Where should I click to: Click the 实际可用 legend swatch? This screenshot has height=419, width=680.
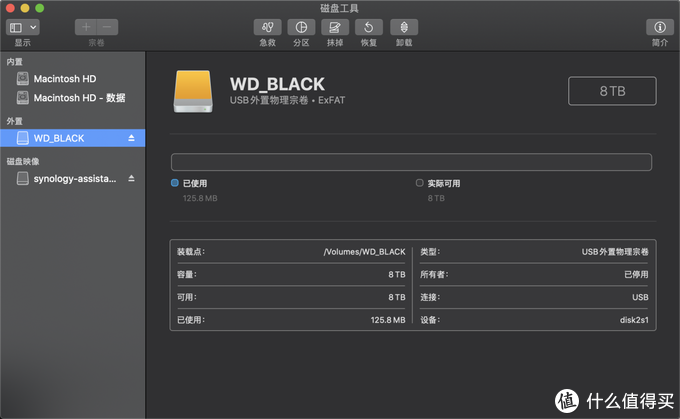pos(419,183)
